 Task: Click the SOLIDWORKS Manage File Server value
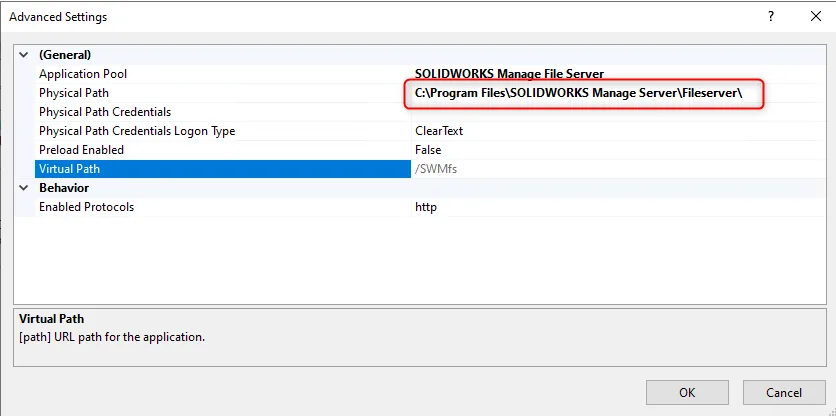(x=509, y=74)
